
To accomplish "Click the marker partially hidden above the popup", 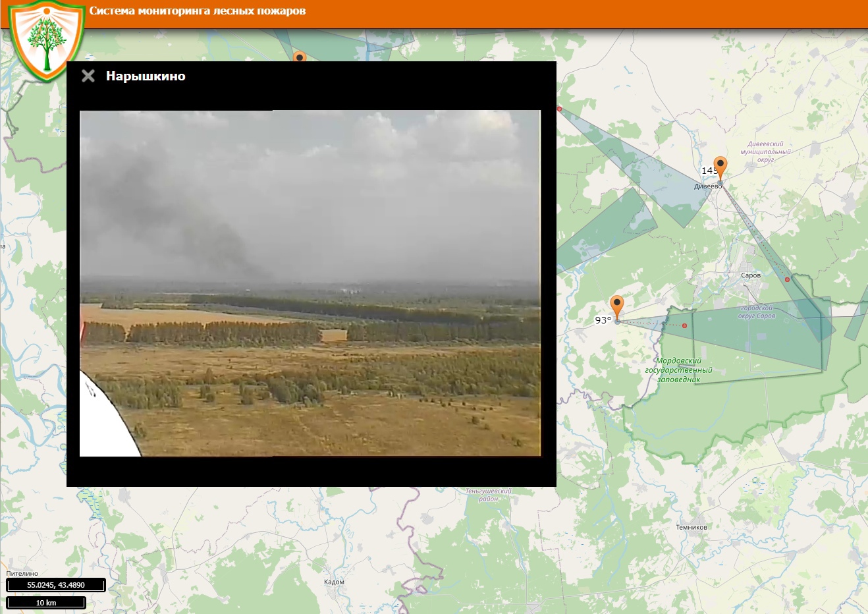I will (300, 57).
